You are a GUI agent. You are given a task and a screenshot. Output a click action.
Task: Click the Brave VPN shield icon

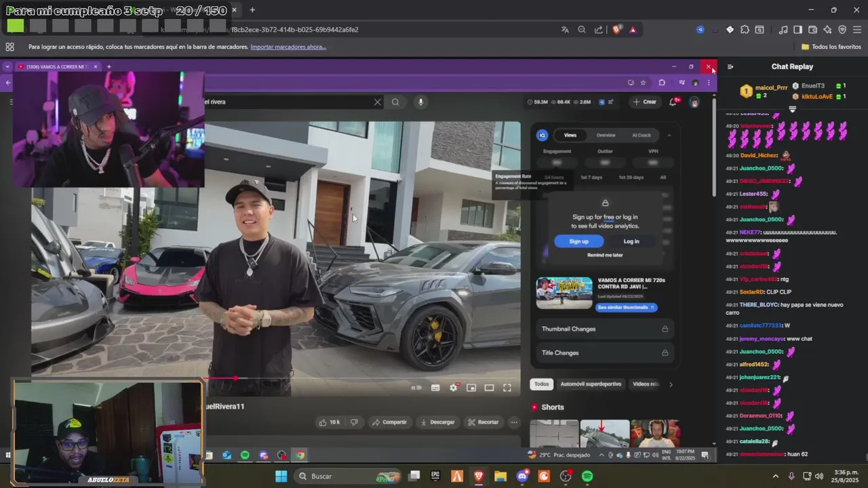(842, 30)
